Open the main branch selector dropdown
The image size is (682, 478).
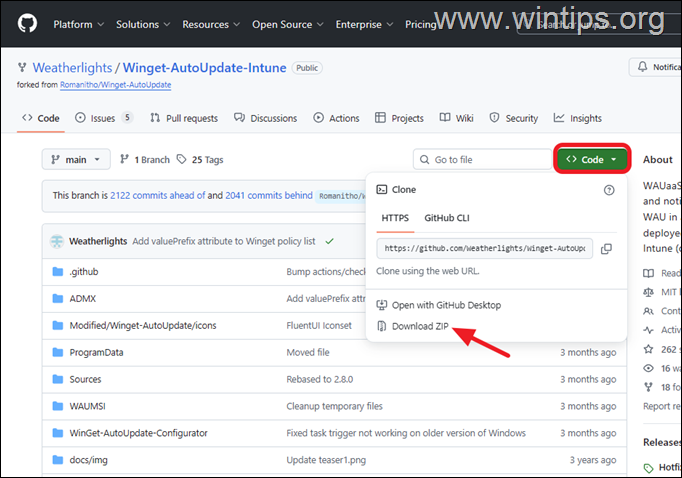tap(76, 160)
